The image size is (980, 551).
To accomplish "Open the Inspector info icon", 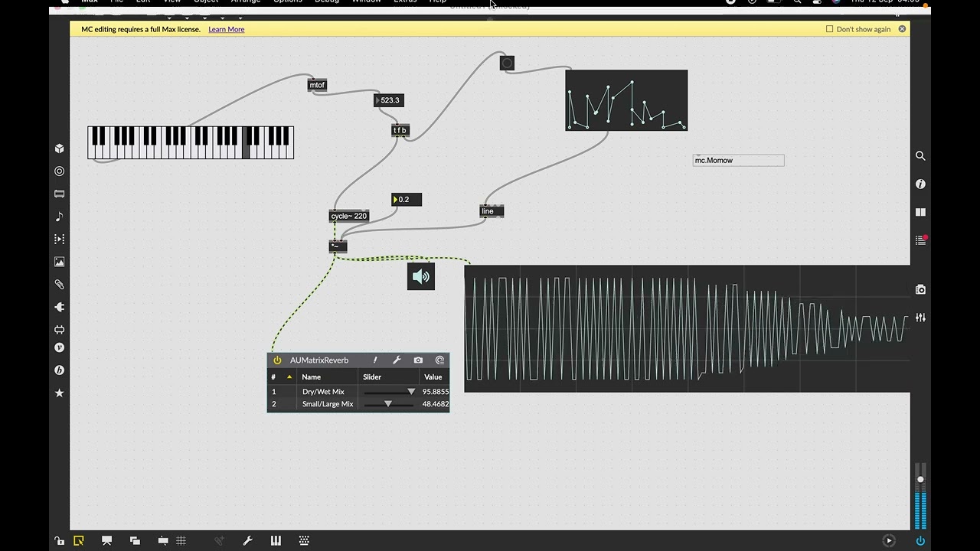I will pyautogui.click(x=920, y=184).
